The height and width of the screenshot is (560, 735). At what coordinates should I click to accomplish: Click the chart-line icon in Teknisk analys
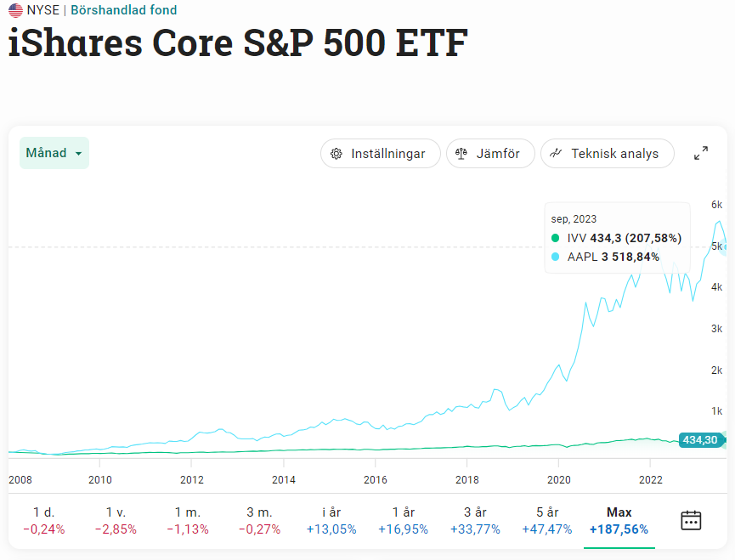(x=556, y=154)
